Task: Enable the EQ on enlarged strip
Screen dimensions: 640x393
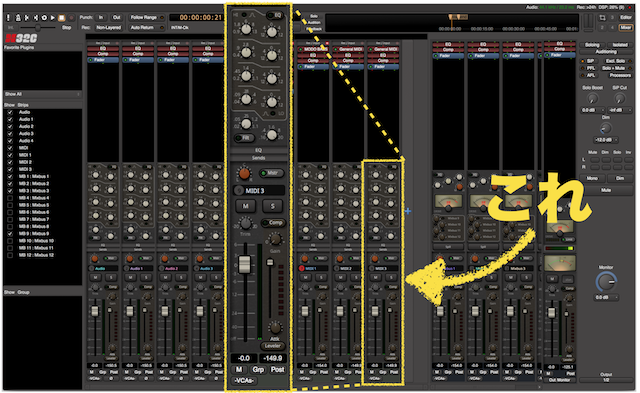Action: coord(276,15)
